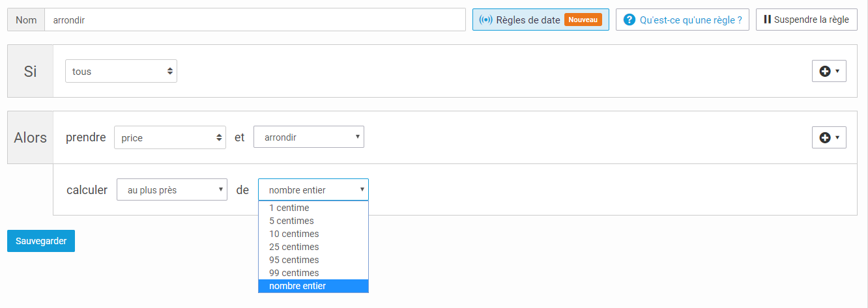Collapse the 'nombre entier' dropdown
868x308 pixels.
(313, 190)
